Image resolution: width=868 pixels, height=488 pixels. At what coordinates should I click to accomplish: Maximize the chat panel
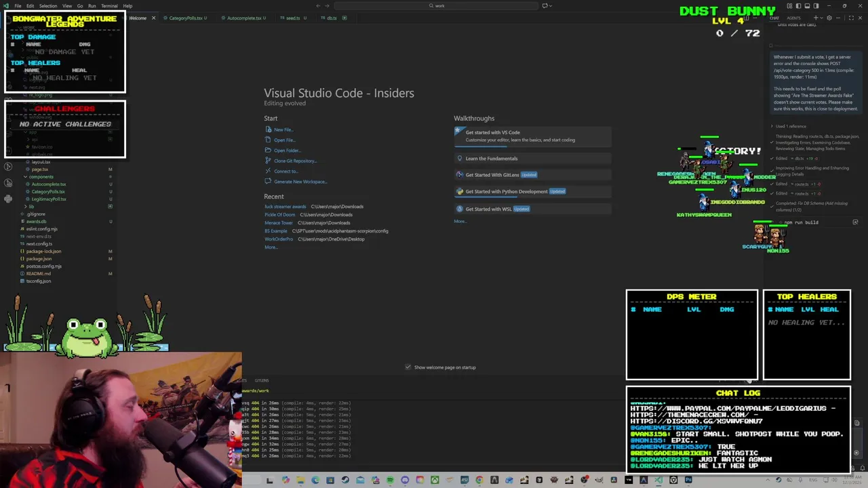click(x=851, y=18)
